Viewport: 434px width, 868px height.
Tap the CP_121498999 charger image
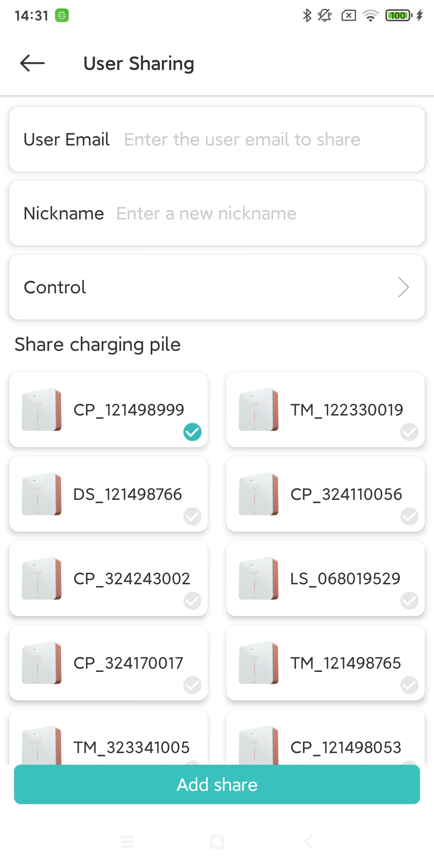(42, 409)
